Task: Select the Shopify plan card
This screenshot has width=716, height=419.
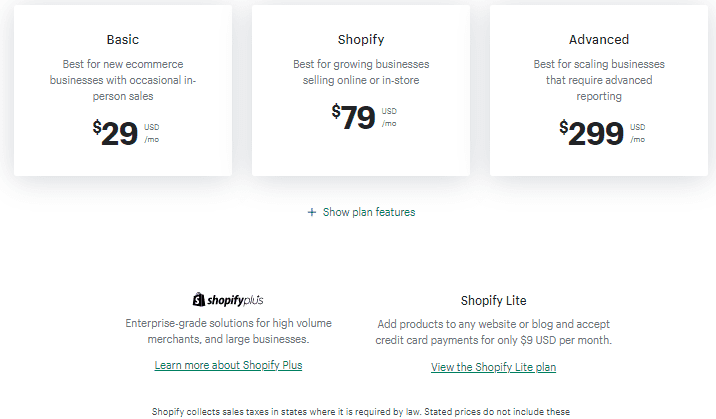Action: (361, 90)
